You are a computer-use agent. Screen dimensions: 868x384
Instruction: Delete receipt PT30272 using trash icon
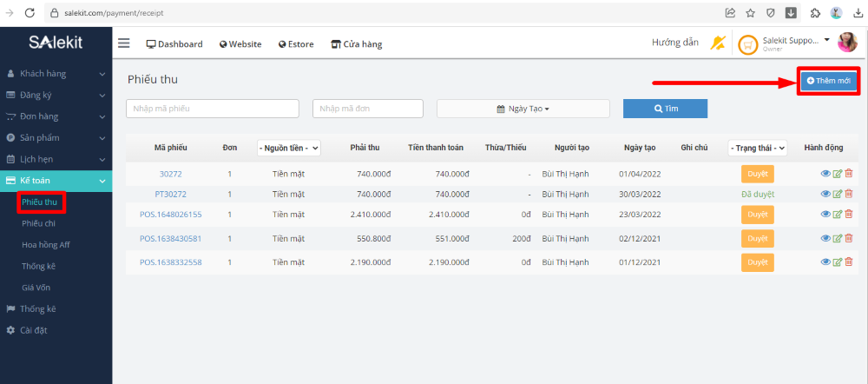point(849,194)
